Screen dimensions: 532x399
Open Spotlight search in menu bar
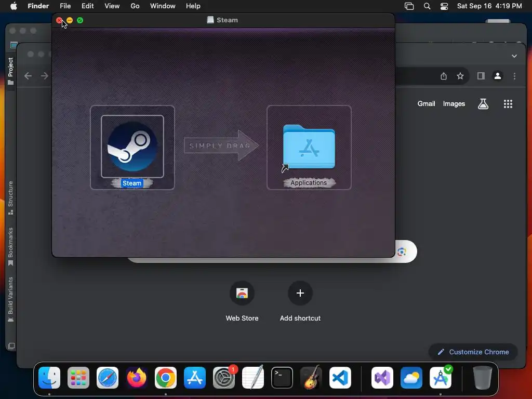click(x=427, y=6)
